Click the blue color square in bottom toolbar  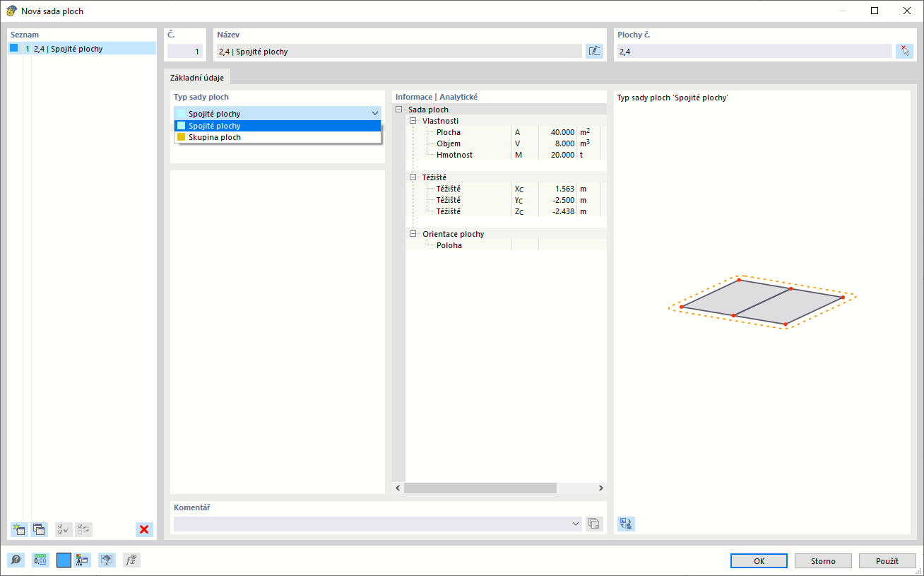click(x=64, y=560)
